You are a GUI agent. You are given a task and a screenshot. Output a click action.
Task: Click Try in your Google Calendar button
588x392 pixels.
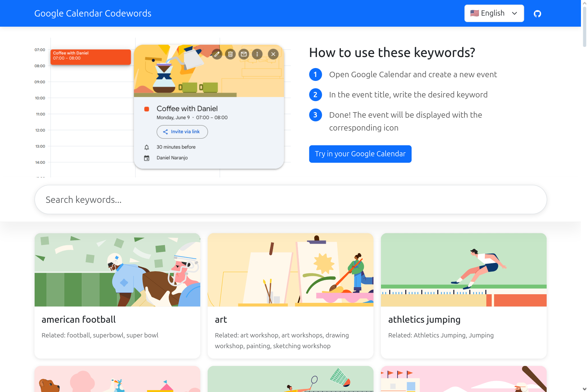[360, 154]
